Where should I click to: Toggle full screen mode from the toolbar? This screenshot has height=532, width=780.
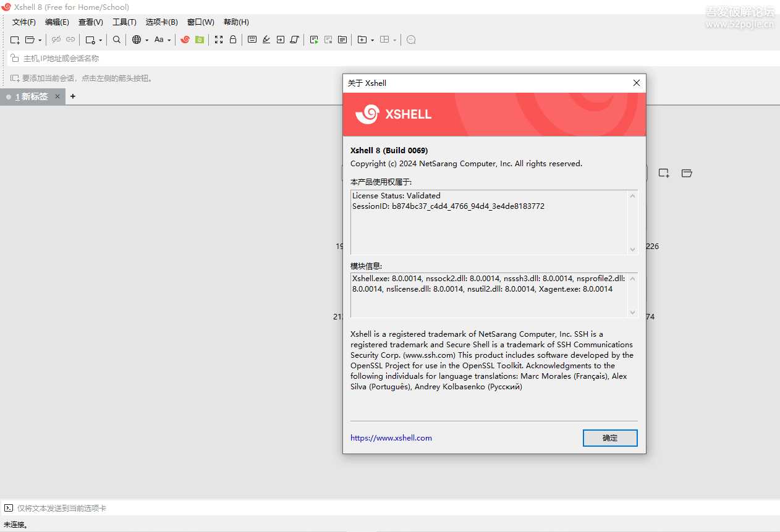tap(218, 40)
